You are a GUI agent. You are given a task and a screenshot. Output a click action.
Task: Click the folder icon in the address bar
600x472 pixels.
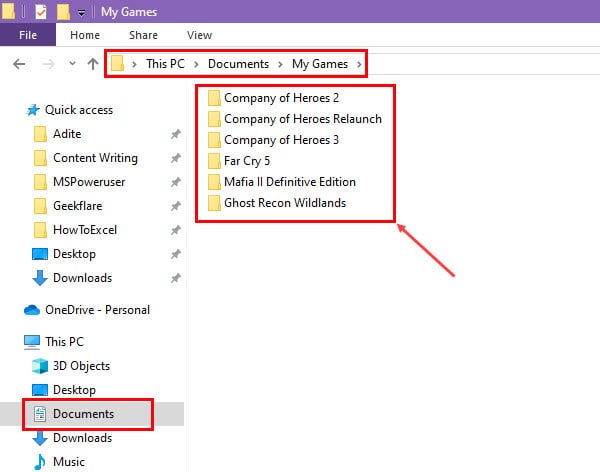coord(117,64)
